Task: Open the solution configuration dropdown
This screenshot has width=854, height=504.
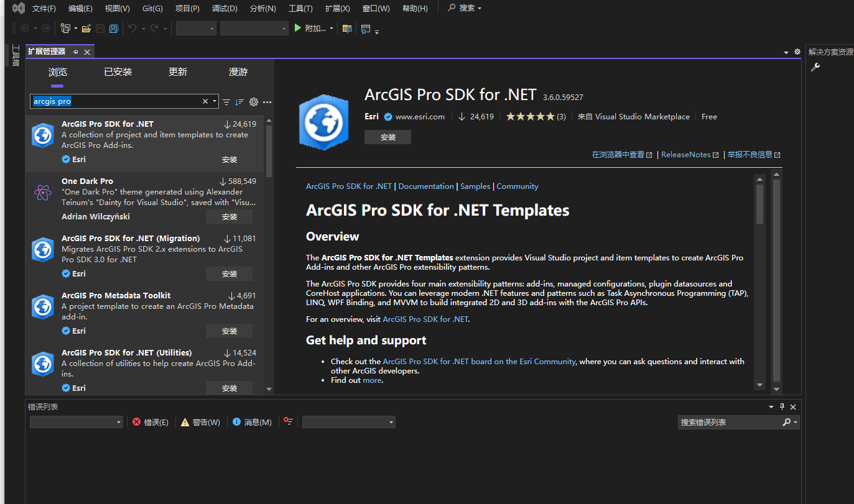Action: point(196,29)
